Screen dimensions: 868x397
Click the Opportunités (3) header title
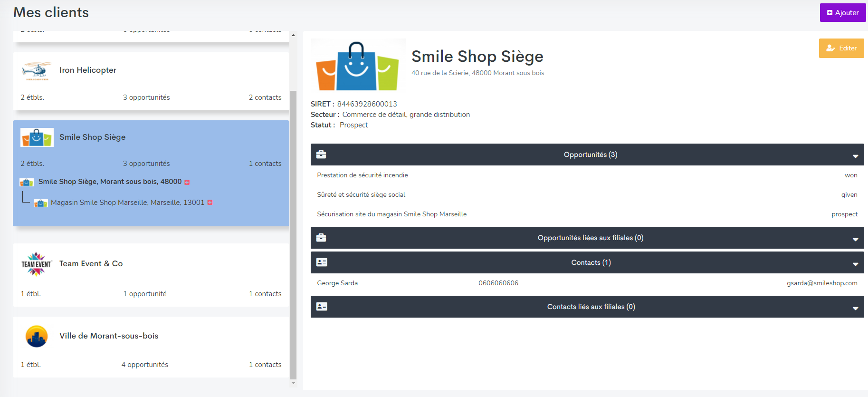click(591, 155)
